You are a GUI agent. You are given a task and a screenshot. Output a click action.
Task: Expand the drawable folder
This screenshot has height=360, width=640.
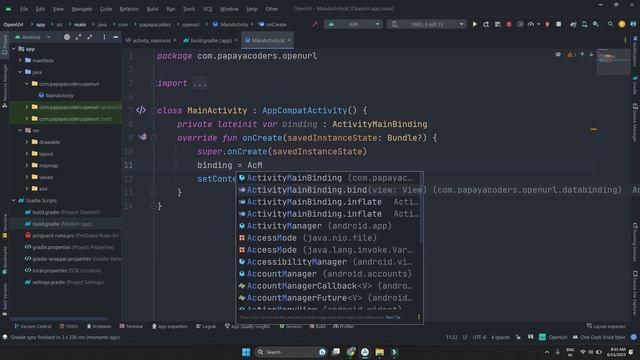coord(27,142)
